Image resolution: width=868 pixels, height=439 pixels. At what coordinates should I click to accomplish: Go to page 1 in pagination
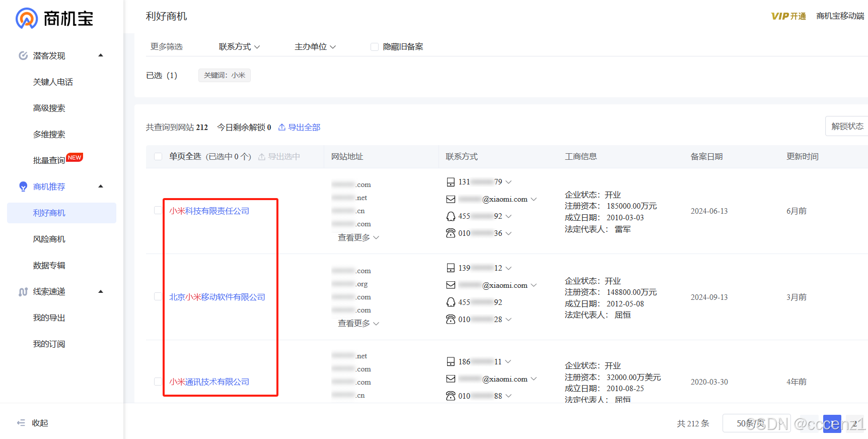coord(832,423)
